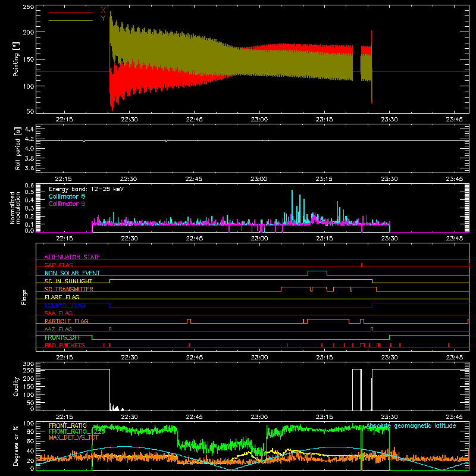Viewport: 476px width, 476px height.
Task: Click the PARTICLE_FLAG small pulse near 22:44
Action: [189, 321]
